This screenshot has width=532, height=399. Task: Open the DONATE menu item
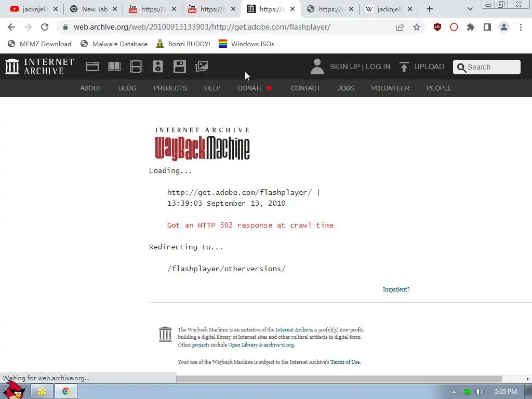[x=255, y=88]
